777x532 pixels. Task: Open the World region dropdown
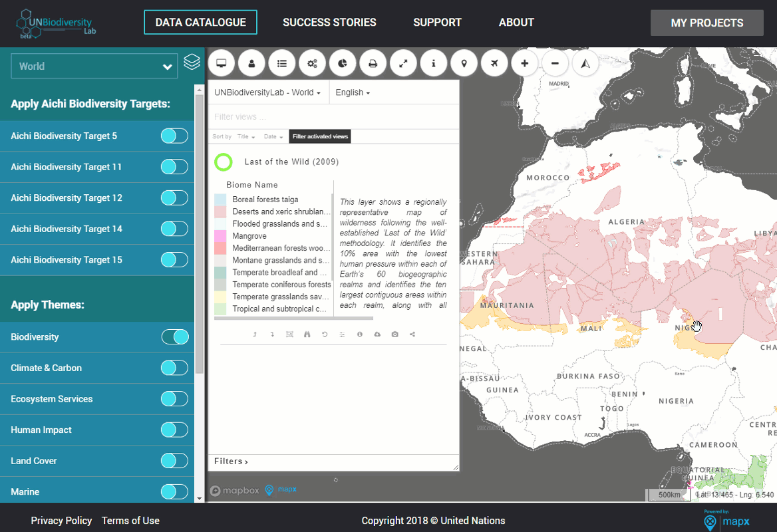pos(94,66)
